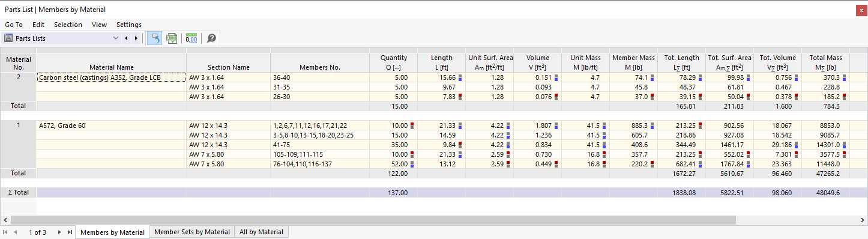Select the Material Name column header

coord(112,62)
